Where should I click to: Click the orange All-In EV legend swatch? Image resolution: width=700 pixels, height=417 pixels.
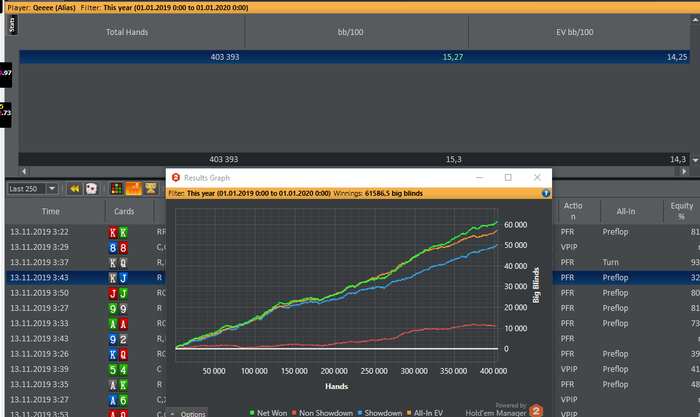click(x=409, y=413)
